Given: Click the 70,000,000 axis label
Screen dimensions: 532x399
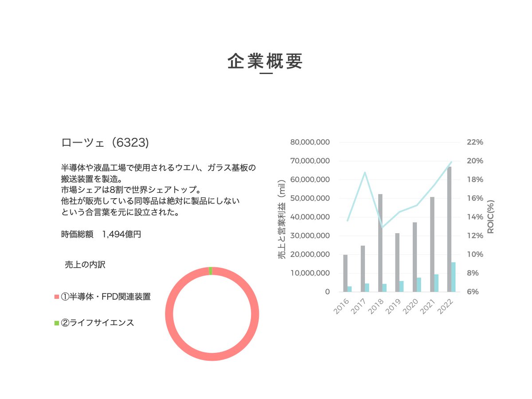Looking at the screenshot, I should pos(310,161).
